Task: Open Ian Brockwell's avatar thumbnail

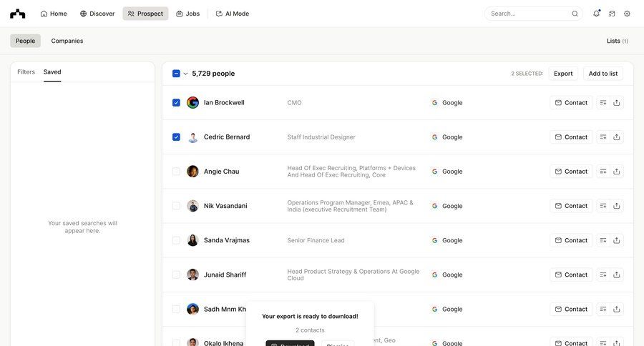Action: (192, 103)
